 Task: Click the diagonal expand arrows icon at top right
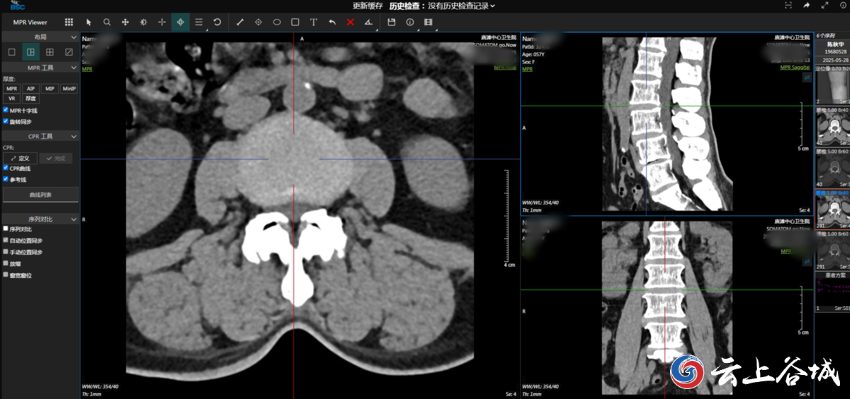tap(825, 5)
